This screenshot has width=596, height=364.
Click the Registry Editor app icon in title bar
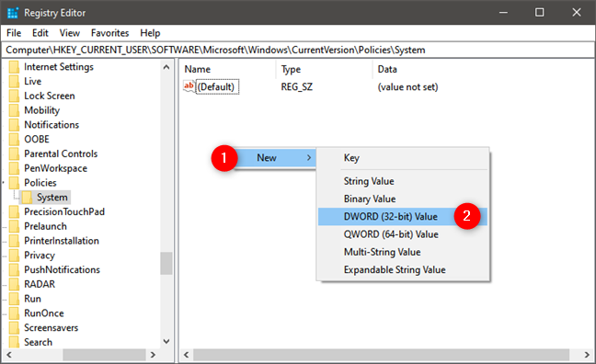13,13
